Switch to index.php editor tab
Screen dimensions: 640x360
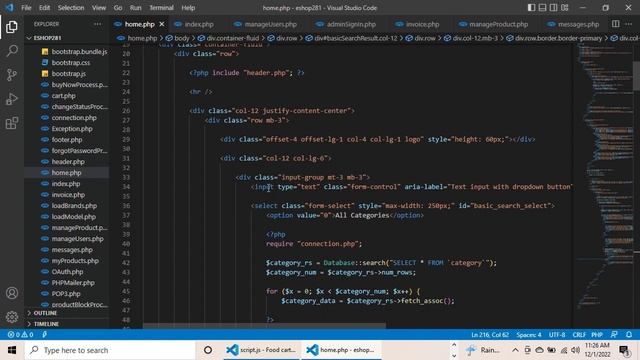199,24
